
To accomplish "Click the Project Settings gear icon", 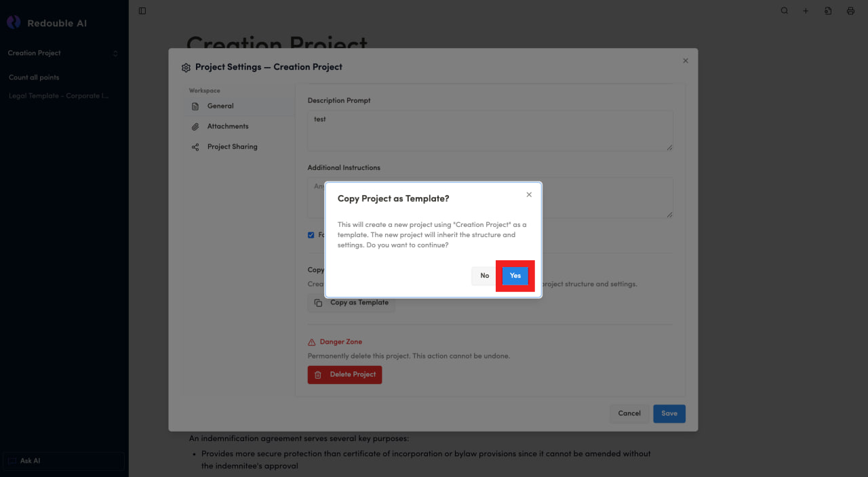I will 186,68.
